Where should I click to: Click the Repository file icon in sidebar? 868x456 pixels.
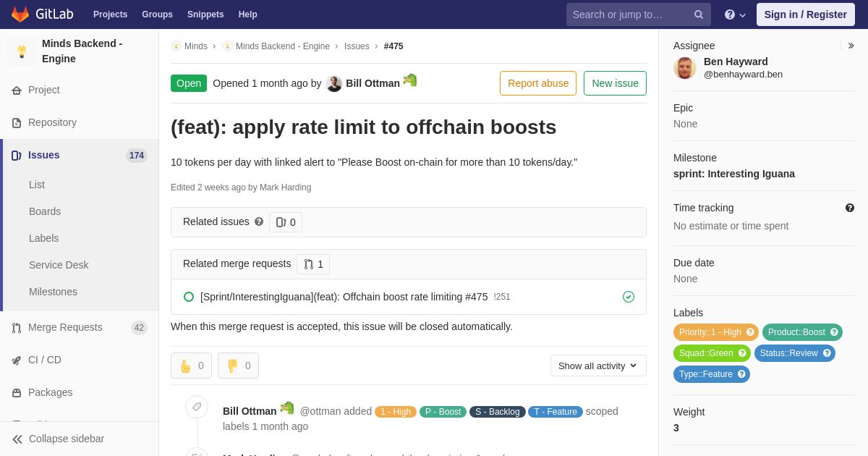point(17,123)
